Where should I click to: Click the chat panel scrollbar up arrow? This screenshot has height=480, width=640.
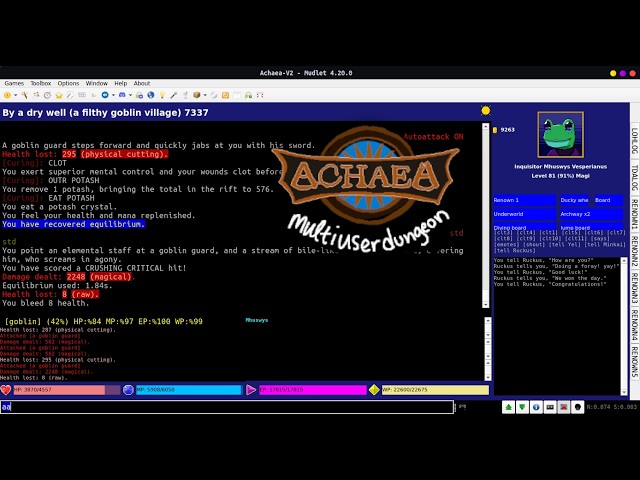pos(624,260)
